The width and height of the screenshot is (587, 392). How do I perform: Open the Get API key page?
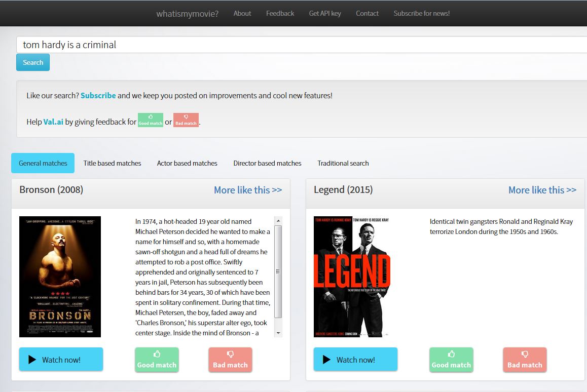(x=325, y=13)
